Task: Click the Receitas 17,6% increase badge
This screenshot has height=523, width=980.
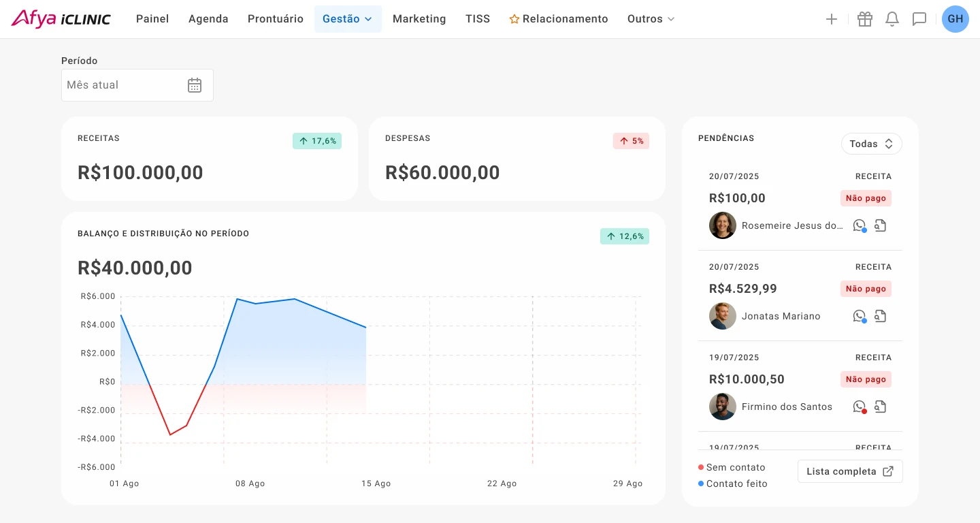Action: [317, 141]
